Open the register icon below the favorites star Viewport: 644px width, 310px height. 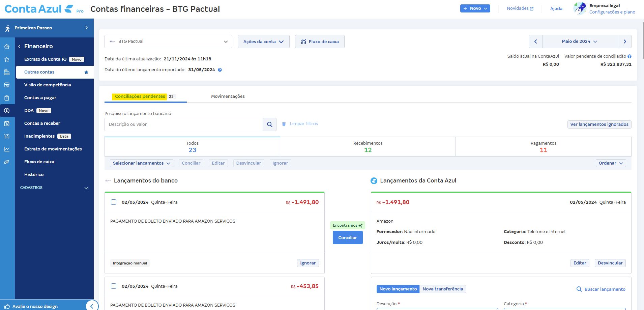(7, 72)
